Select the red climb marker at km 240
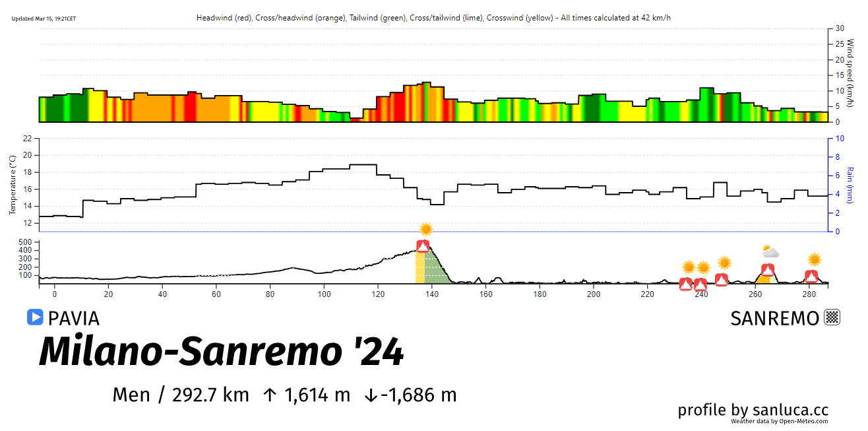Viewport: 868px width, 431px height. tap(700, 284)
